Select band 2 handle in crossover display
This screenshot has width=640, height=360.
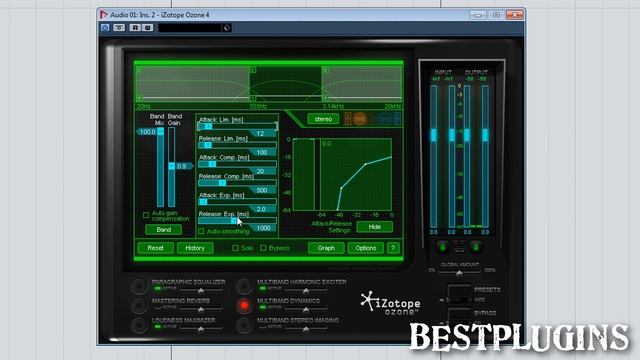click(253, 70)
